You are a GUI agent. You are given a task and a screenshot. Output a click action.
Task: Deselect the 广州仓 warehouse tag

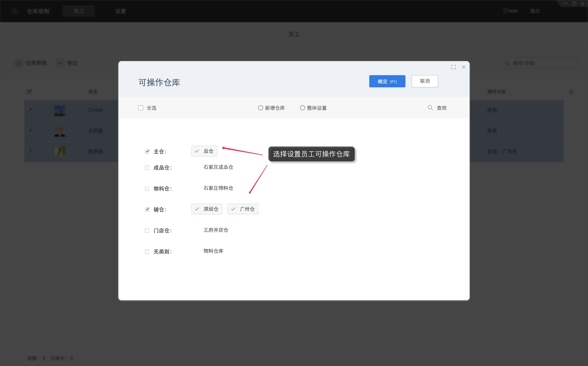point(243,209)
